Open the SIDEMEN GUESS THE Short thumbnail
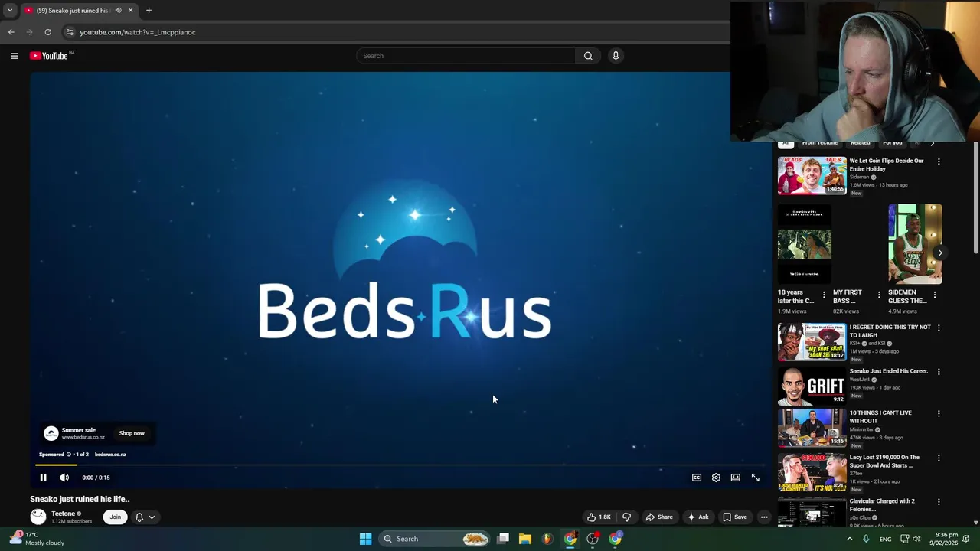 point(915,244)
